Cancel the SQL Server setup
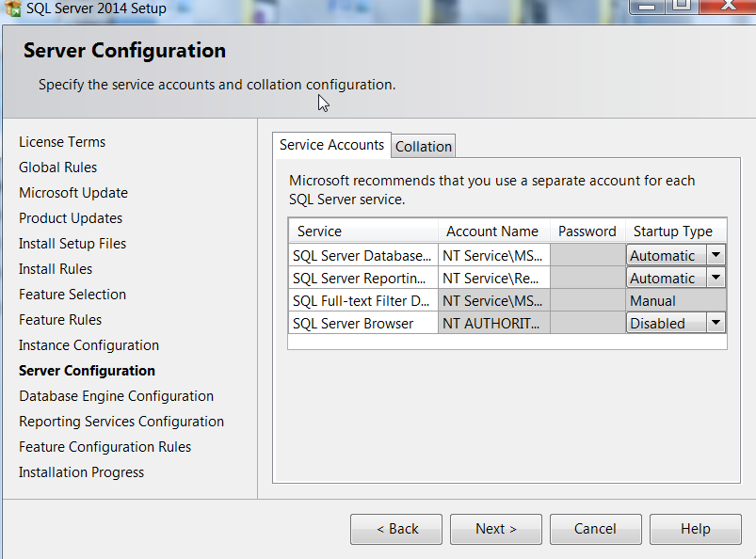The height and width of the screenshot is (559, 756). pos(595,529)
